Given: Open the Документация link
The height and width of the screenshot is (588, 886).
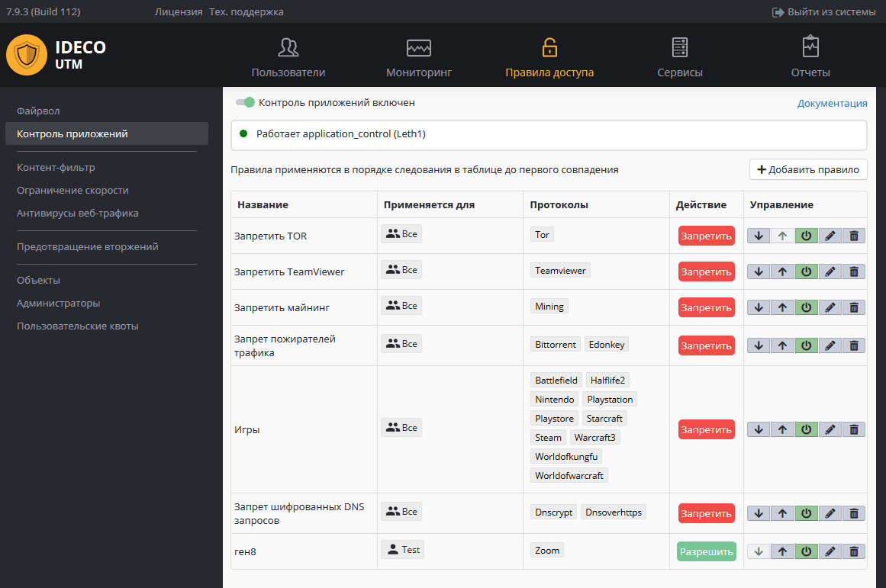Looking at the screenshot, I should click(832, 103).
